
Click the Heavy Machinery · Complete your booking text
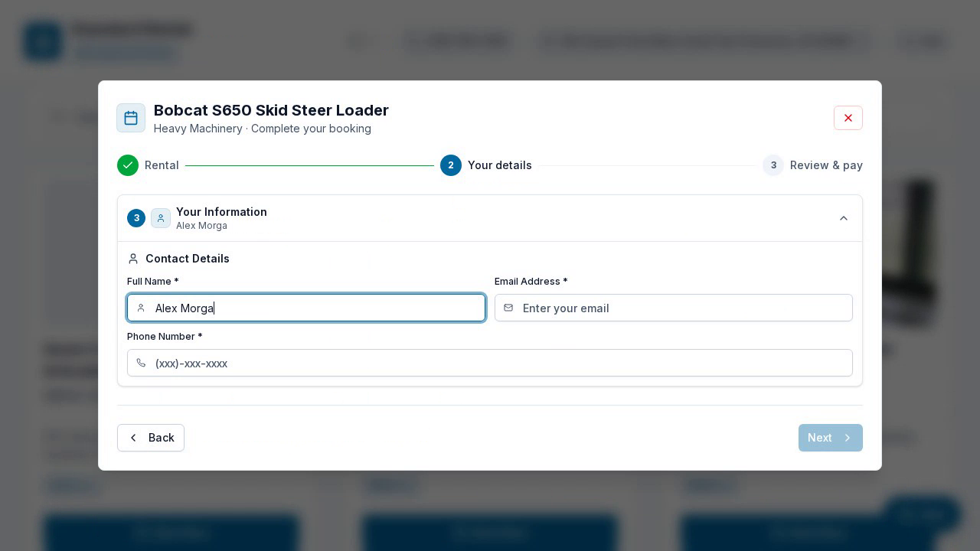263,129
